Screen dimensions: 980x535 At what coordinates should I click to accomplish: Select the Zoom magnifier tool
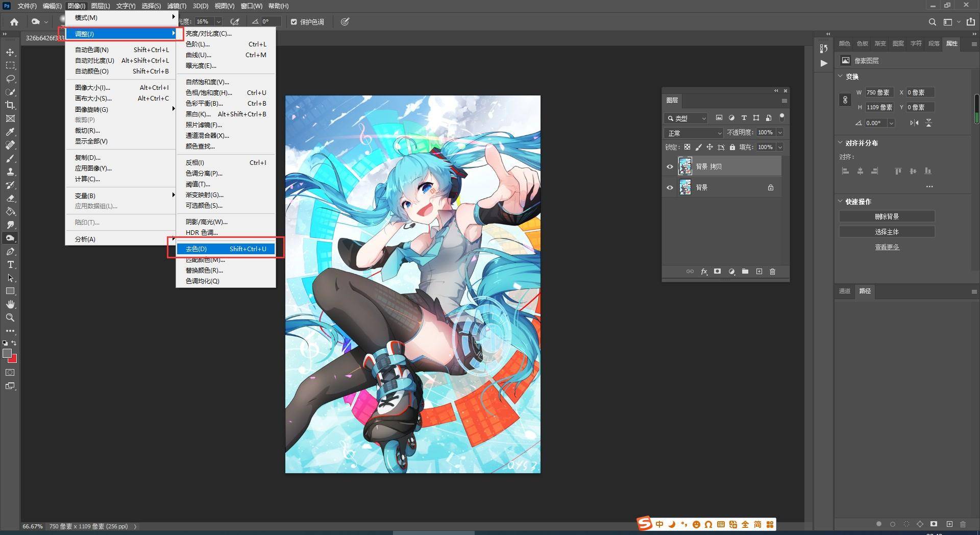coord(10,318)
